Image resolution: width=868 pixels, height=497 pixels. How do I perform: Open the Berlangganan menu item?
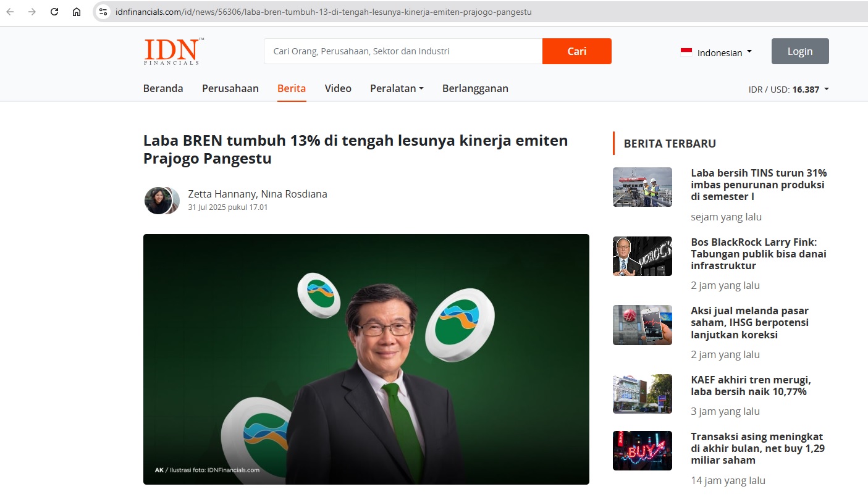475,88
